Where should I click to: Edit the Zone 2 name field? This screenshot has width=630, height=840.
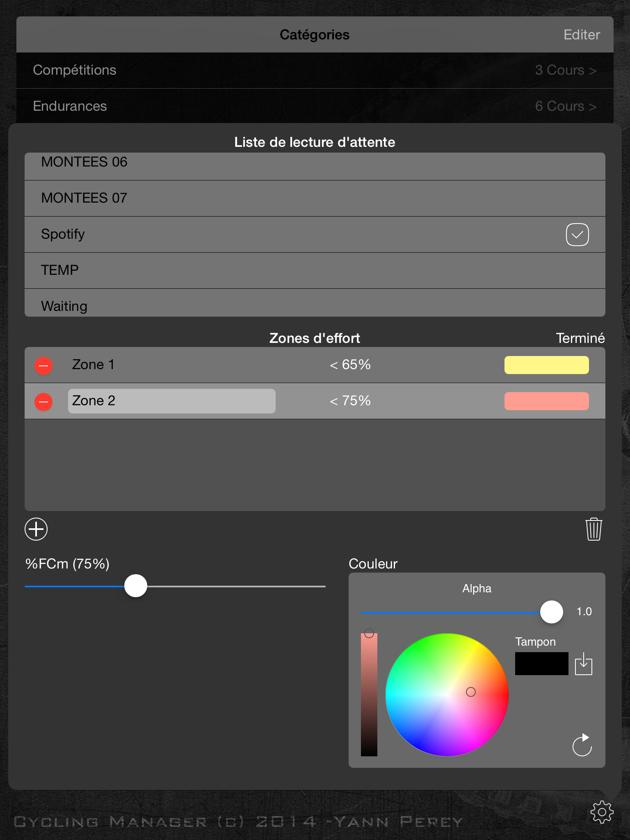171,401
